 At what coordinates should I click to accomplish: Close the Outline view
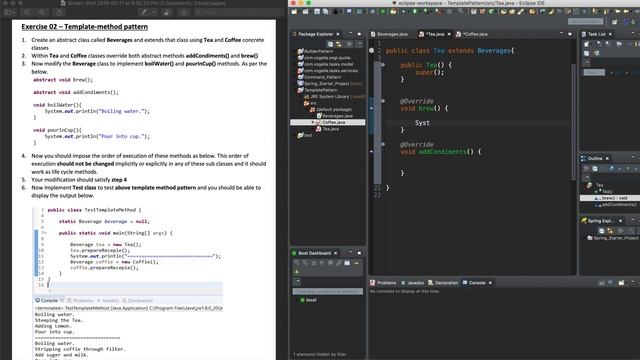[x=607, y=158]
